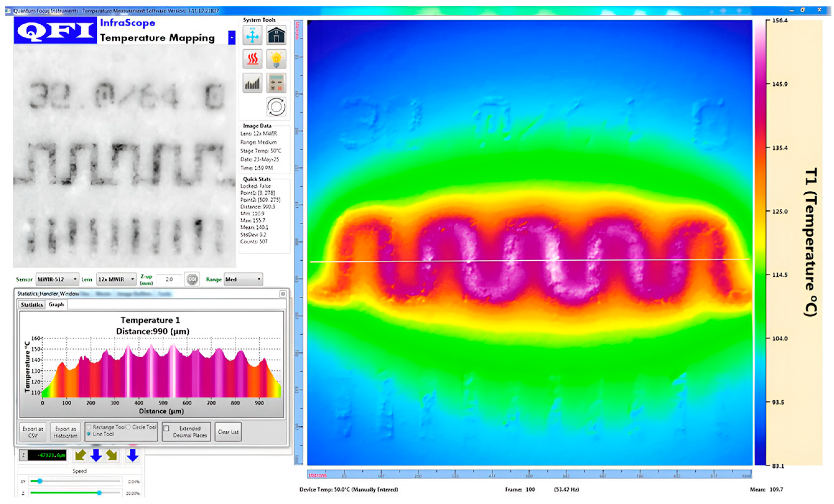Click the stage move crosshair arrows icon
The height and width of the screenshot is (504, 834).
click(x=252, y=35)
